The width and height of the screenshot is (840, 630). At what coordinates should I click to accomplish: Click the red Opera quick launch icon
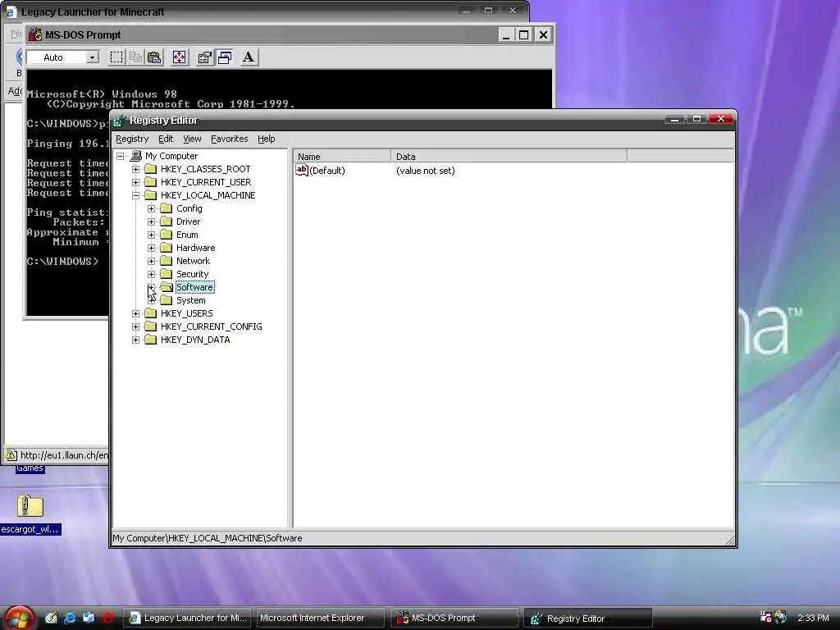pyautogui.click(x=107, y=618)
